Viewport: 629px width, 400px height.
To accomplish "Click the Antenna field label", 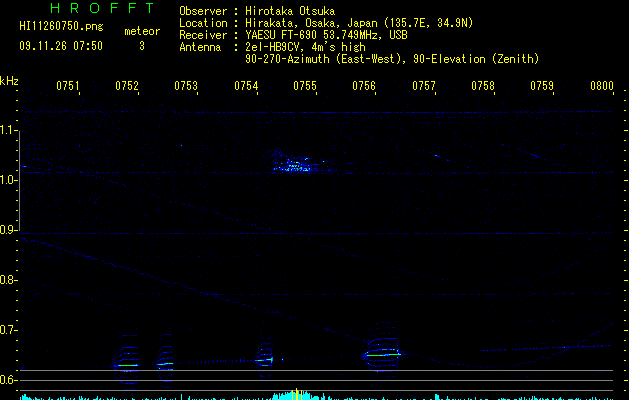I will pyautogui.click(x=200, y=47).
